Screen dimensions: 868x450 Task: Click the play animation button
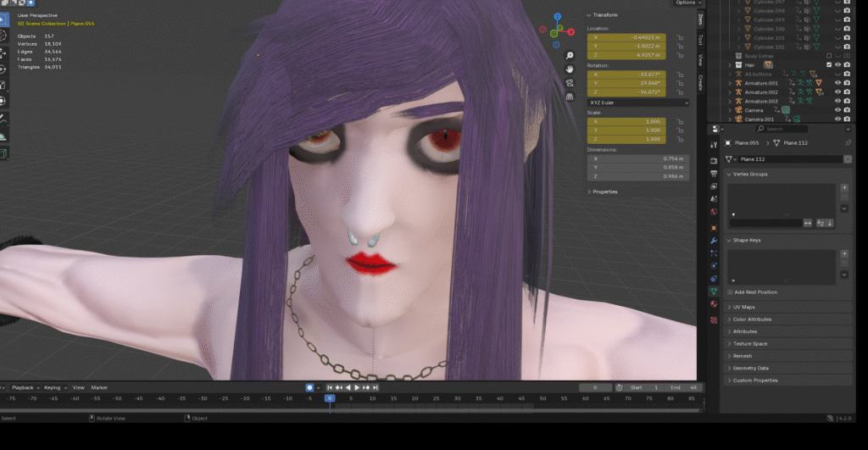click(357, 387)
